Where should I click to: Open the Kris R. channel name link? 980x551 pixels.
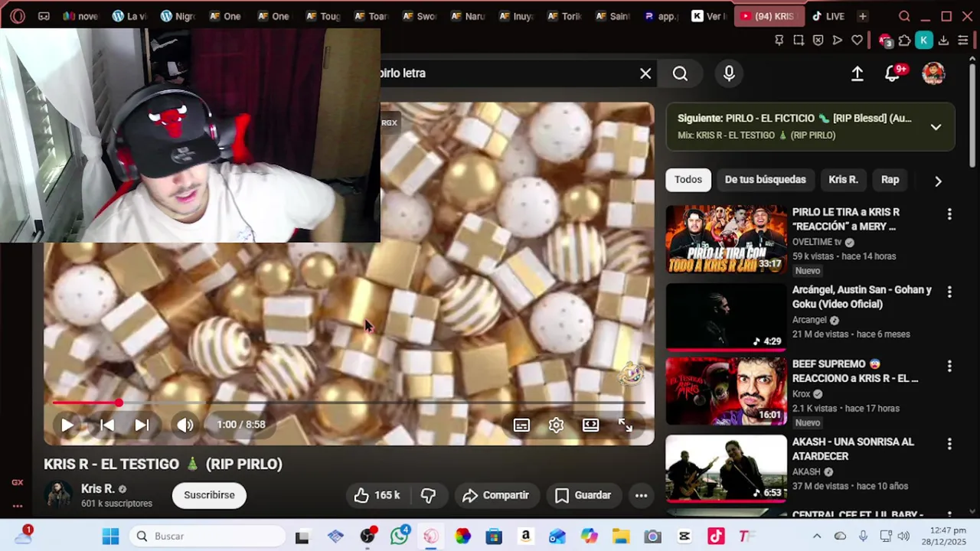pyautogui.click(x=97, y=488)
